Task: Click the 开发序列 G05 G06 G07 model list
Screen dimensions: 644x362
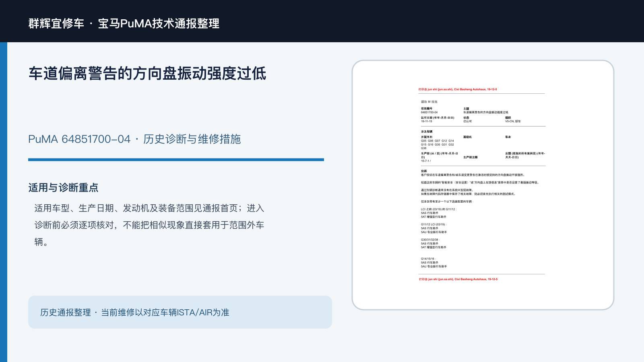Action: tap(438, 142)
